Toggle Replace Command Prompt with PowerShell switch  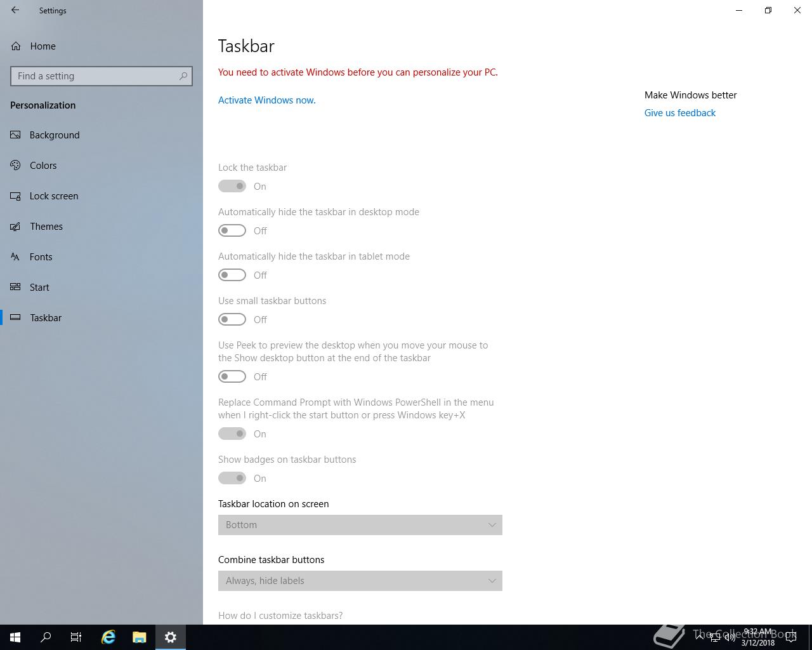232,434
